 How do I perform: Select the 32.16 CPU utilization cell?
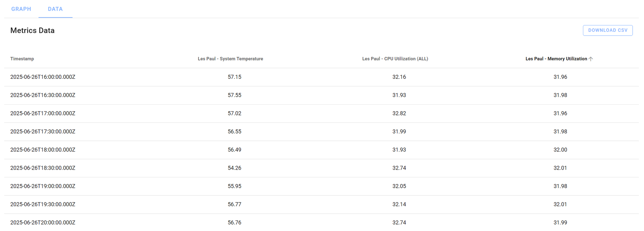[399, 77]
